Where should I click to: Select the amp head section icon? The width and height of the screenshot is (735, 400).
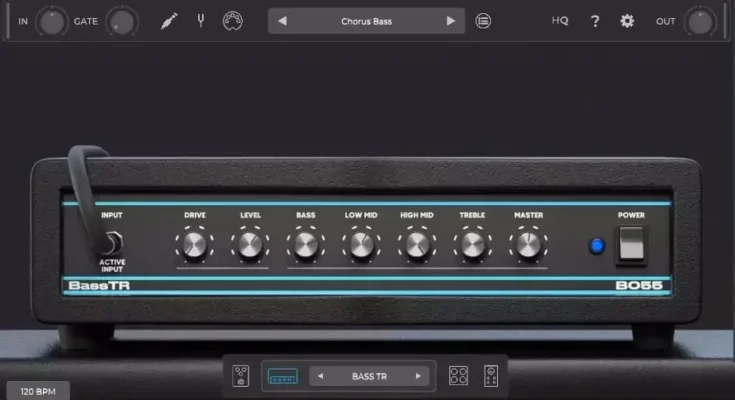click(x=281, y=376)
